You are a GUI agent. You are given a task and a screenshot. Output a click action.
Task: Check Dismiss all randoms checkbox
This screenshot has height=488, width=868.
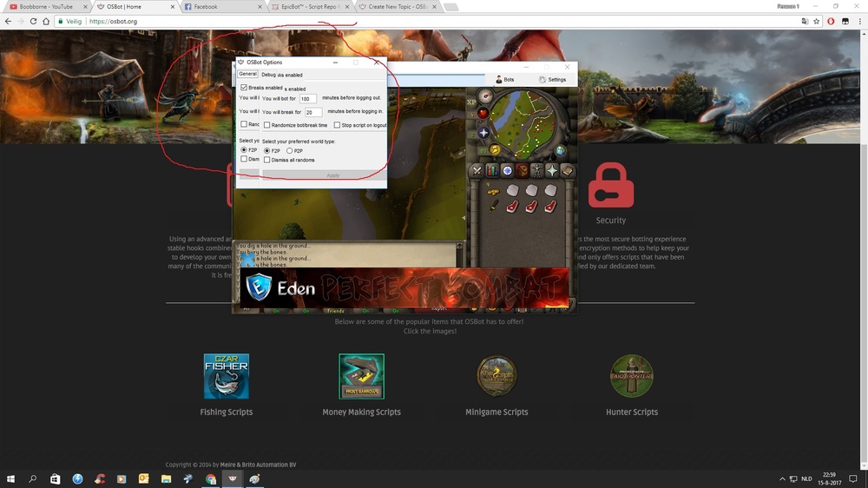(266, 160)
